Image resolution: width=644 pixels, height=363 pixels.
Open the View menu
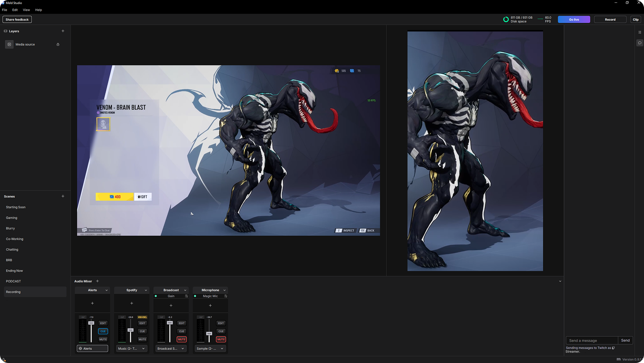(26, 10)
